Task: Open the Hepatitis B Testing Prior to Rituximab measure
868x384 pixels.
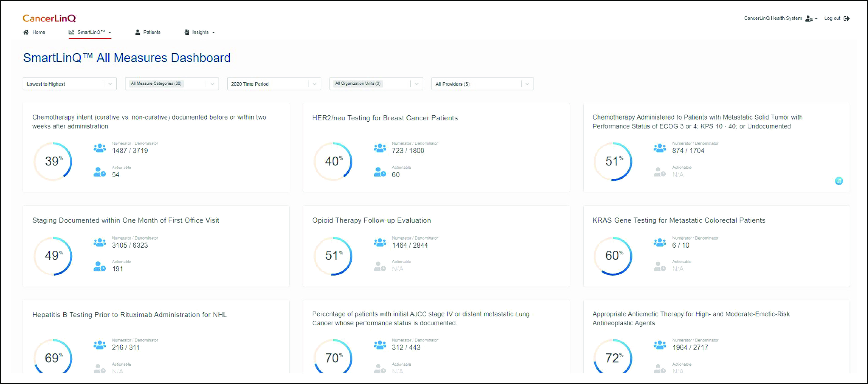Action: tap(129, 315)
